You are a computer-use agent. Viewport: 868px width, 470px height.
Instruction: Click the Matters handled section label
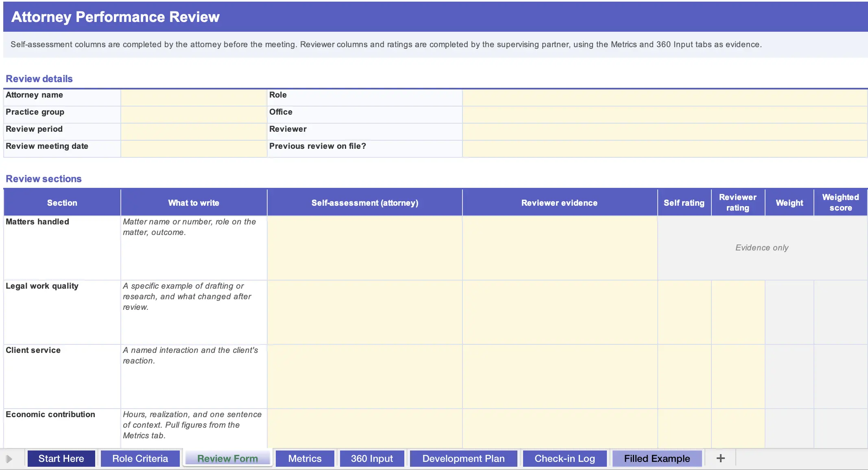click(37, 222)
